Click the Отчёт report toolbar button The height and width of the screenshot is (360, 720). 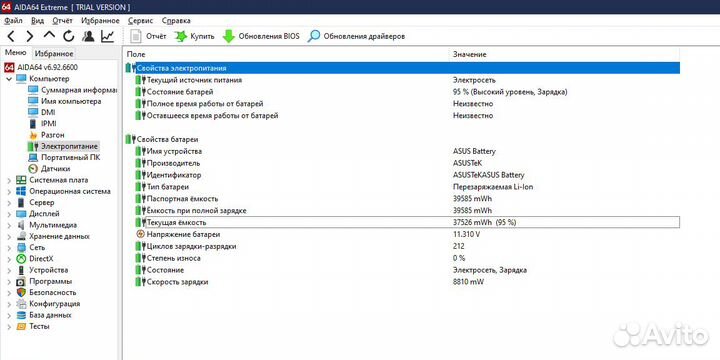point(148,36)
